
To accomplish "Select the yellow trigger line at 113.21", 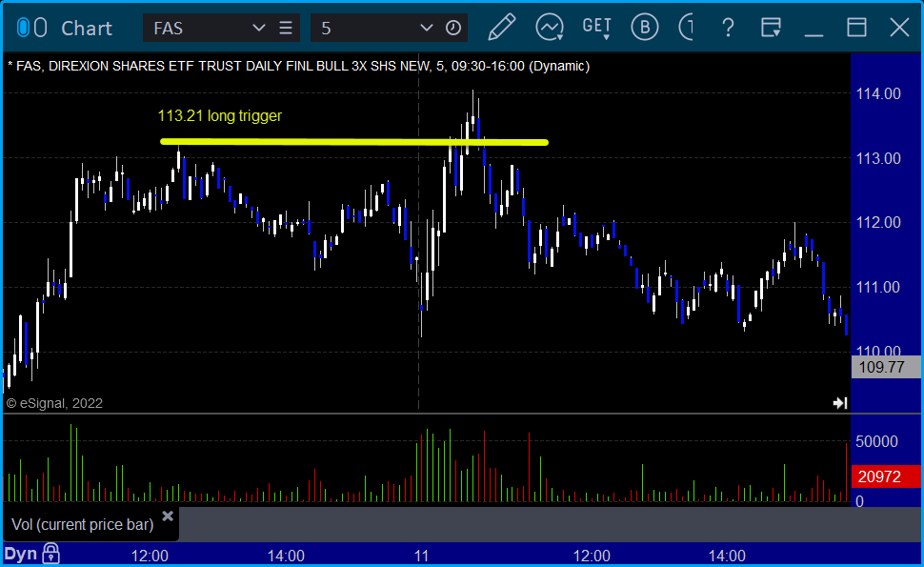I will click(354, 142).
